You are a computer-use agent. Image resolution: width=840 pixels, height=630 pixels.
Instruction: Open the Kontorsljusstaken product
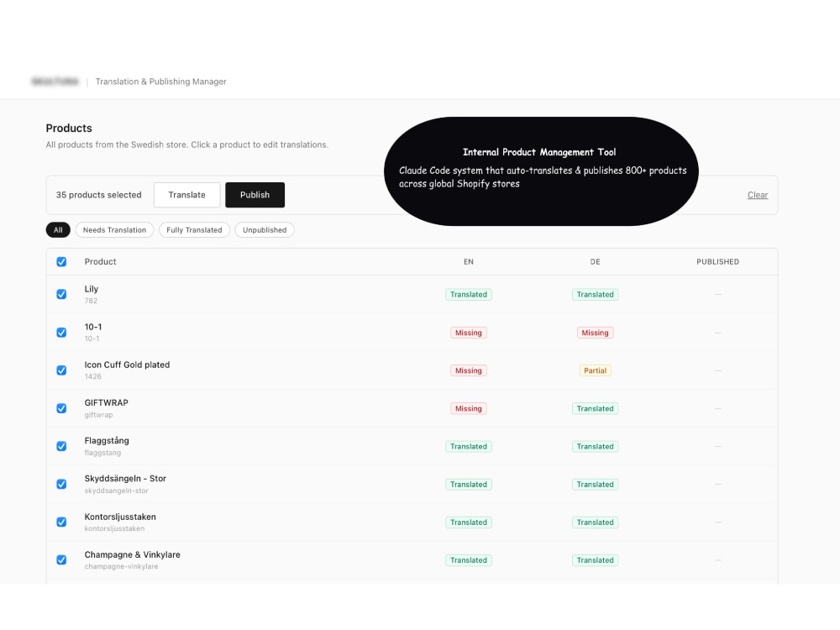(120, 517)
